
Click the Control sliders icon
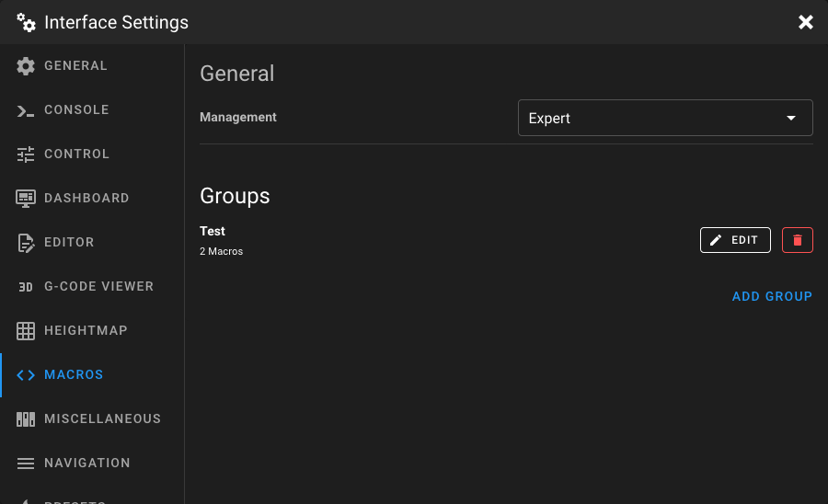click(x=26, y=155)
